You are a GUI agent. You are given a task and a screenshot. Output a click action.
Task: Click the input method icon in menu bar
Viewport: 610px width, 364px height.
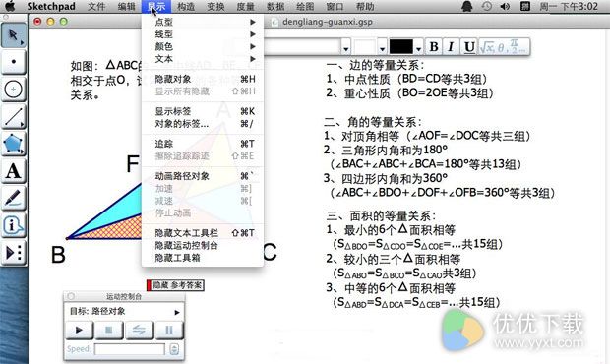525,6
